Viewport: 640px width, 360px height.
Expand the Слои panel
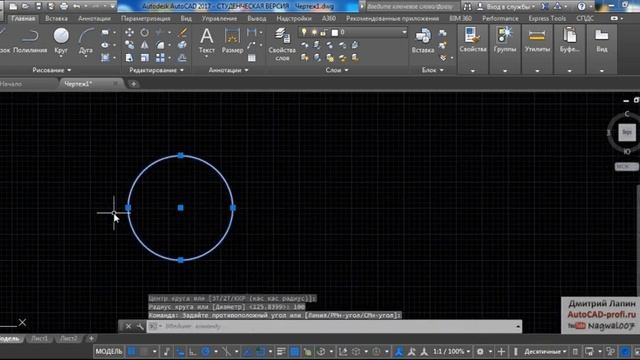click(337, 70)
